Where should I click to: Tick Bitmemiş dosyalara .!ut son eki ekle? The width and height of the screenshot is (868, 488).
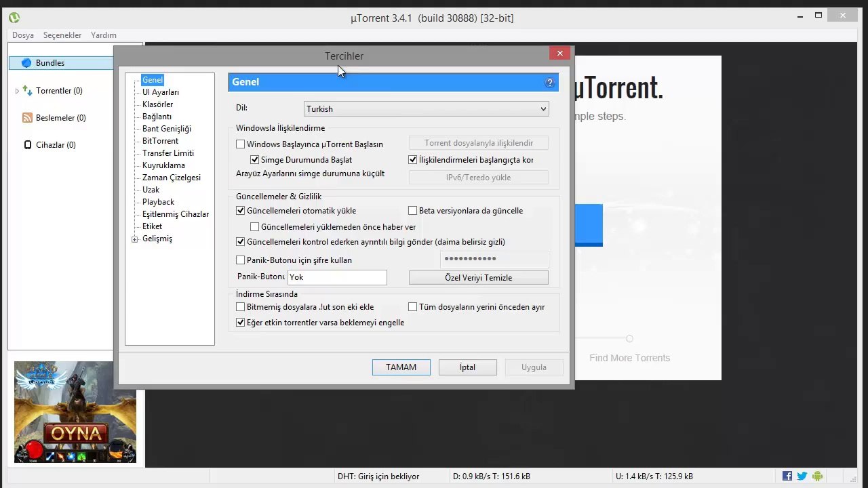pyautogui.click(x=240, y=307)
